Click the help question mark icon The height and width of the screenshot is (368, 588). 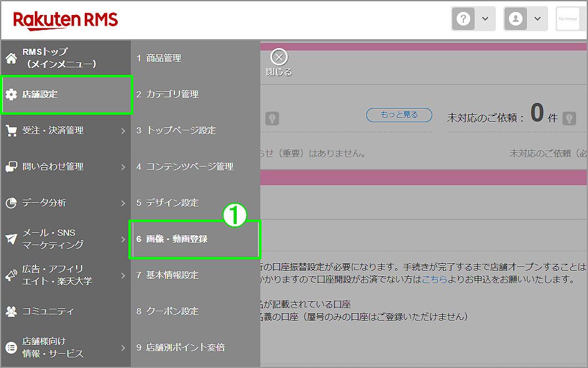pyautogui.click(x=463, y=18)
